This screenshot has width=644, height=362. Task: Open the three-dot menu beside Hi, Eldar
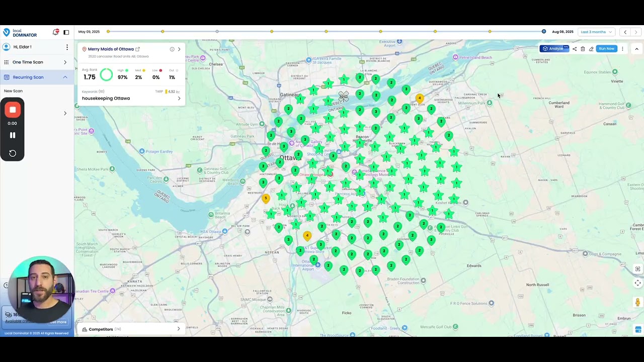click(x=67, y=47)
